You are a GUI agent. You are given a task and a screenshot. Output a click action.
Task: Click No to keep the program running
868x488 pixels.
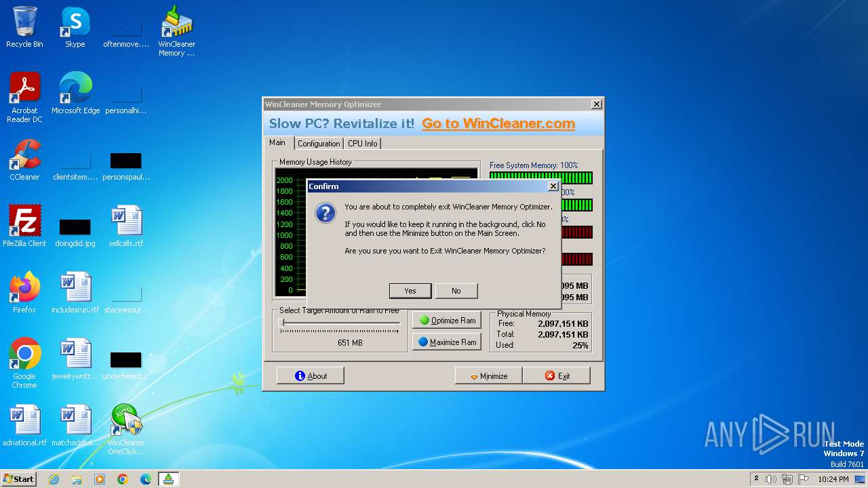[456, 291]
